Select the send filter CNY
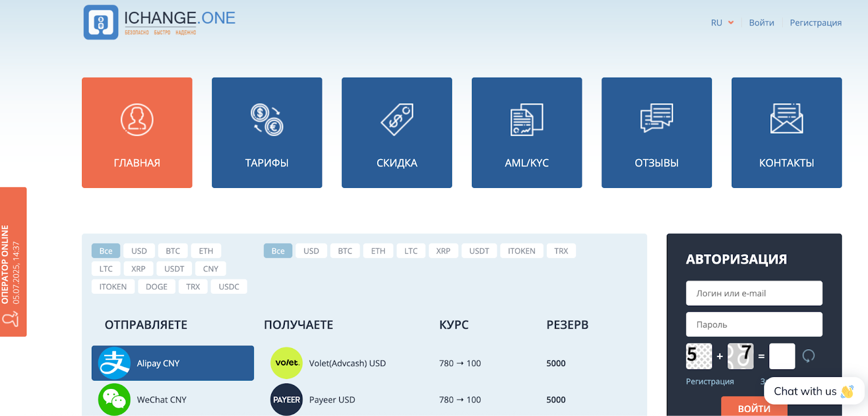This screenshot has height=416, width=868. coord(210,269)
